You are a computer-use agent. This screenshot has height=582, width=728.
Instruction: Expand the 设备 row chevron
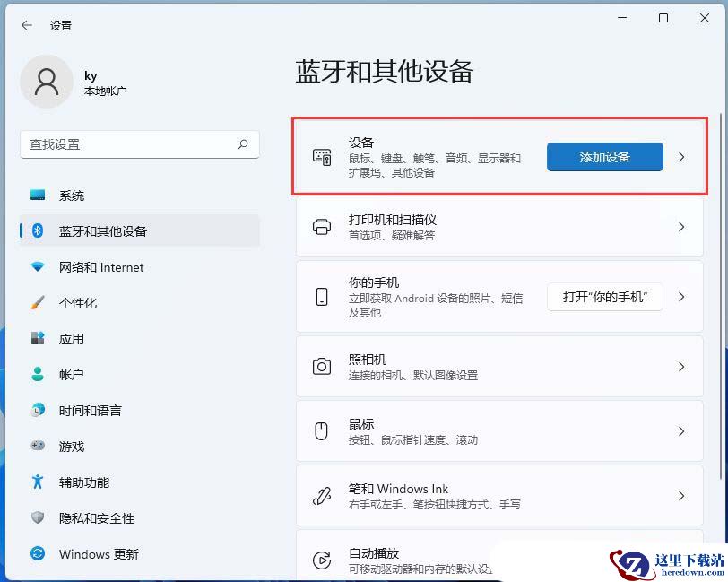681,157
